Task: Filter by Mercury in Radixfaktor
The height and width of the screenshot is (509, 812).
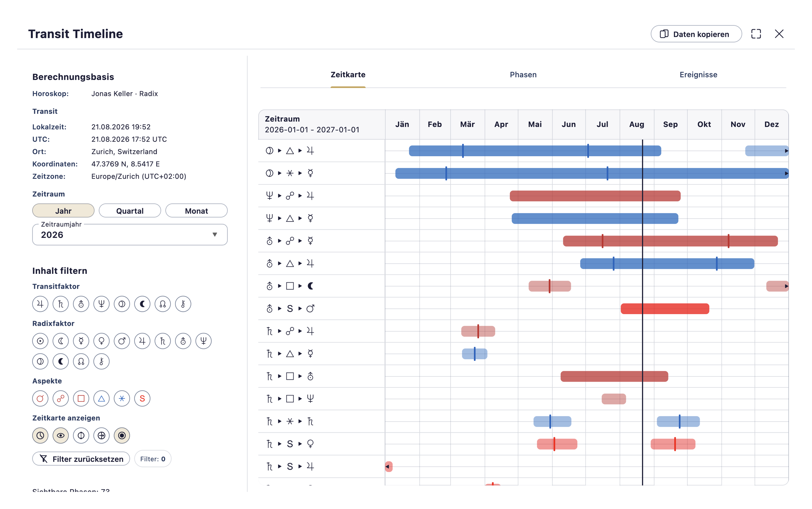Action: [81, 341]
